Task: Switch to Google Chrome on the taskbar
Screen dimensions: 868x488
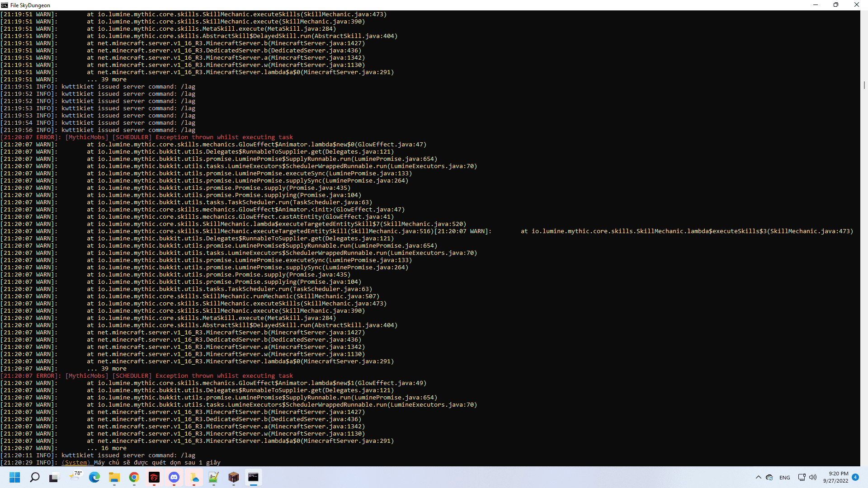Action: click(134, 477)
